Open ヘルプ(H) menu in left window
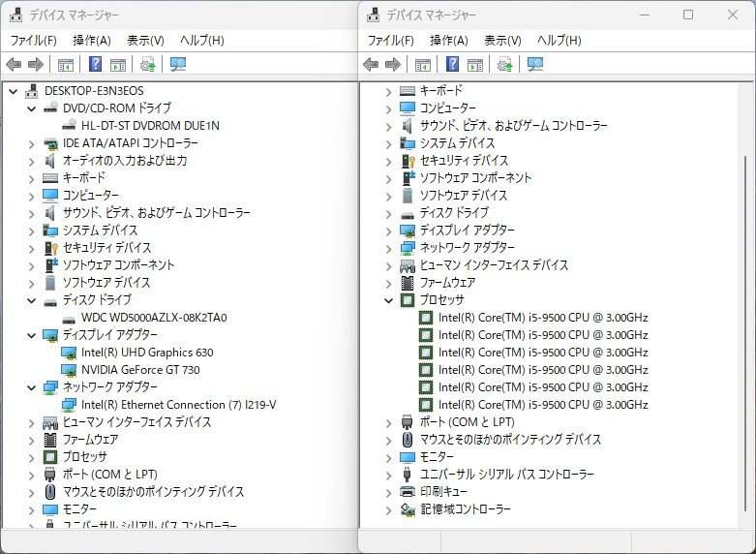The width and height of the screenshot is (756, 554). pos(202,41)
